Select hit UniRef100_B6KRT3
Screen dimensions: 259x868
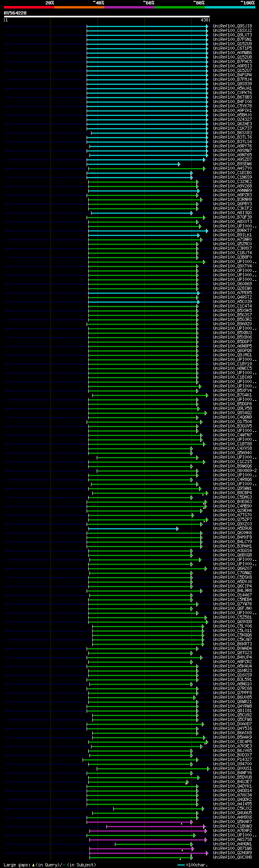(x=232, y=644)
